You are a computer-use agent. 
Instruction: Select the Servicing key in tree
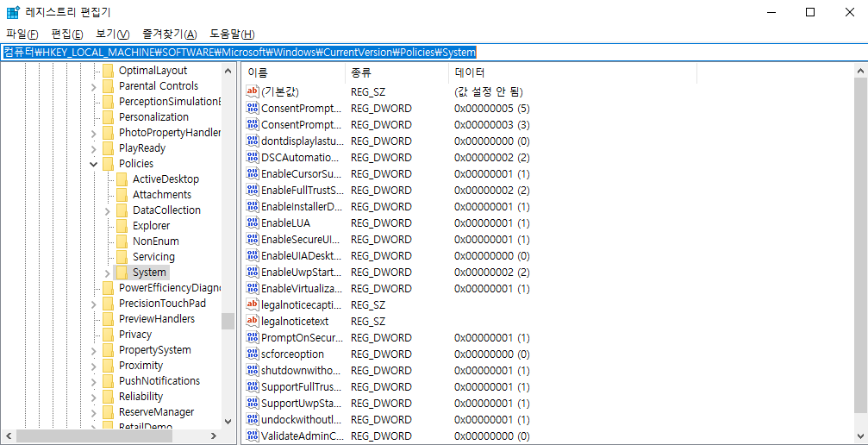pyautogui.click(x=153, y=257)
